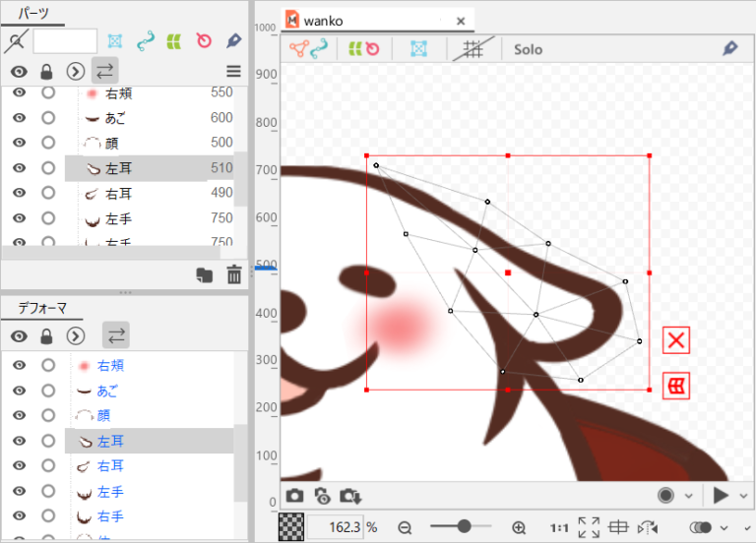
Task: Expand the dropdown next to the play button
Action: pyautogui.click(x=743, y=496)
